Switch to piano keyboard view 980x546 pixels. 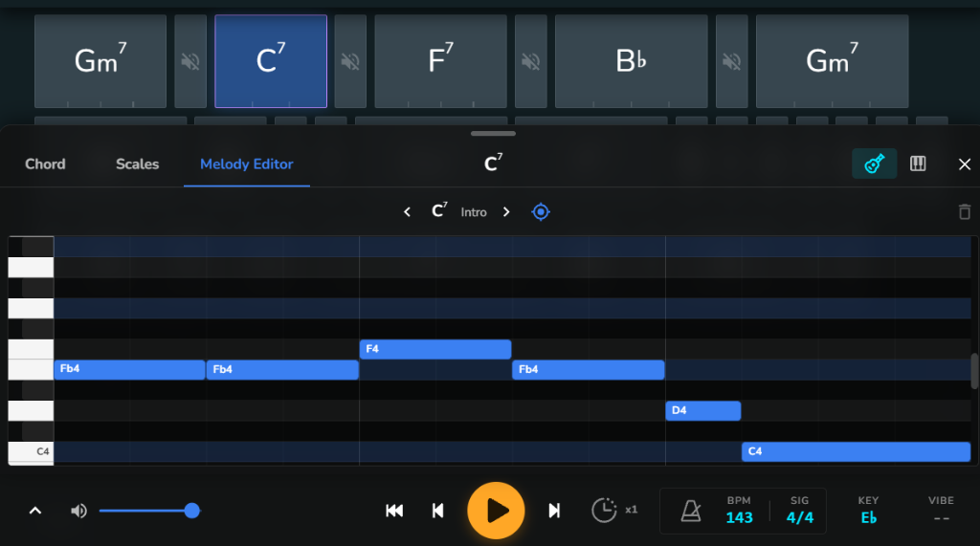918,164
